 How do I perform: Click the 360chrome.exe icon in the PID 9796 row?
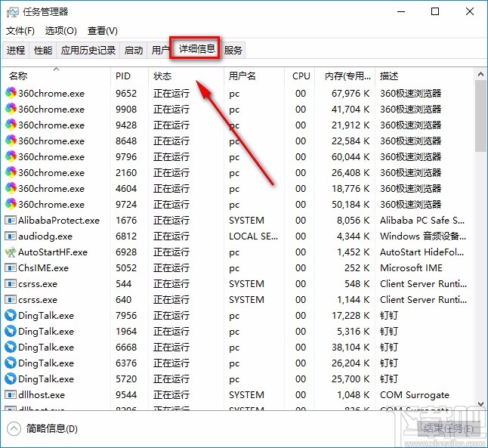11,156
